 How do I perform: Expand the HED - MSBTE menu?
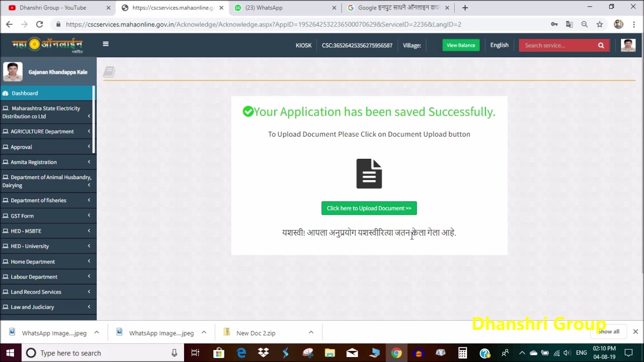click(48, 231)
